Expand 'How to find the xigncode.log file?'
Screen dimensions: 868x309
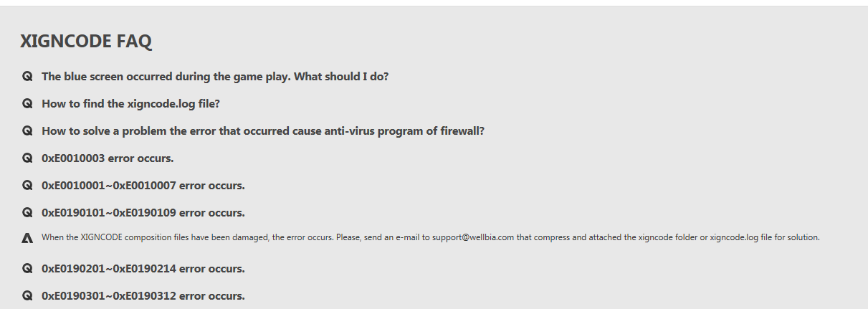click(130, 103)
